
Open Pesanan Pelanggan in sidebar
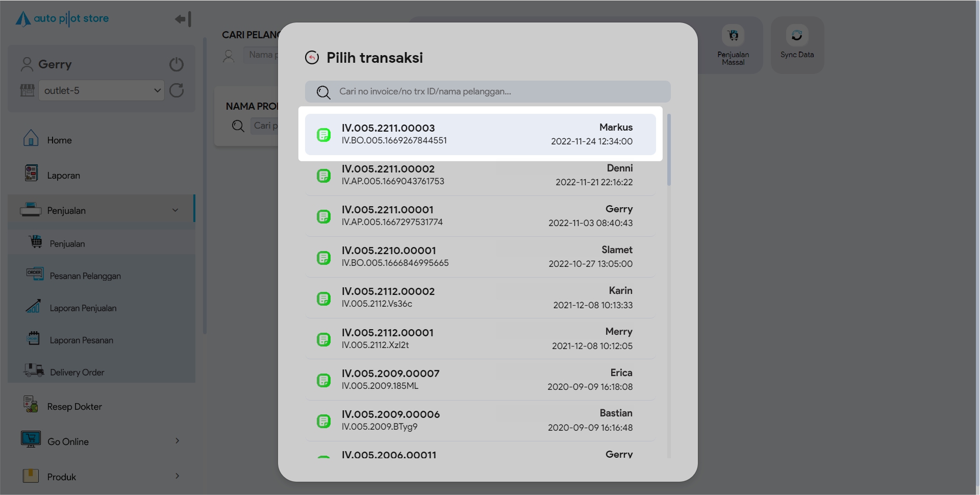click(85, 276)
